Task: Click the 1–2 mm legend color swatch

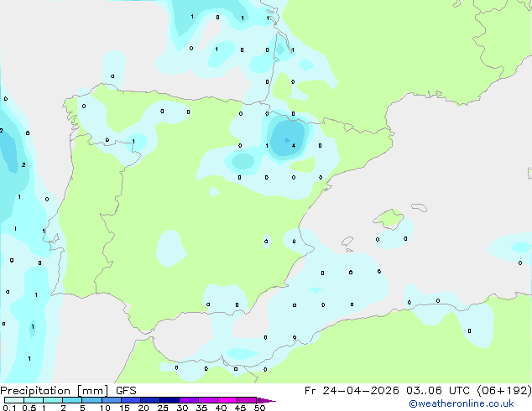Action: tap(53, 400)
